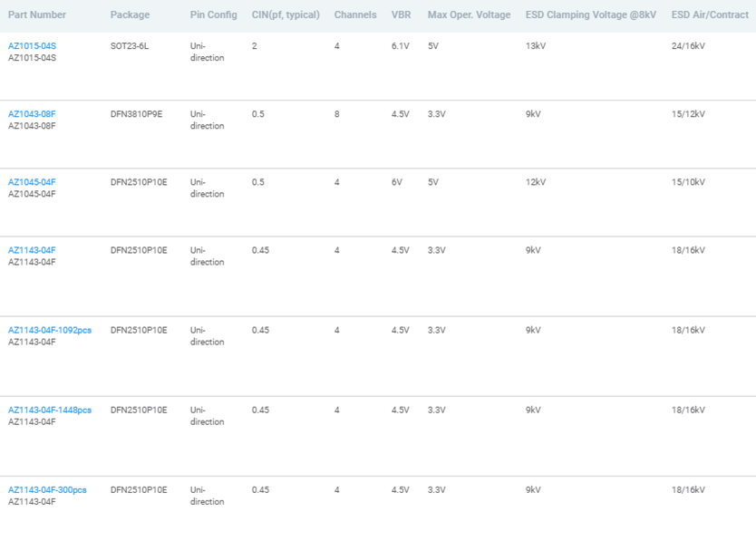Select the 24/16kV ESD rating cell
The width and height of the screenshot is (756, 541).
[x=688, y=46]
